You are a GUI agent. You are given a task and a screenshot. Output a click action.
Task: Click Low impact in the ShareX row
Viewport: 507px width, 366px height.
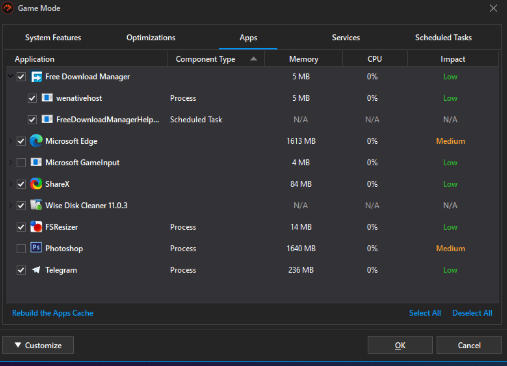click(x=450, y=184)
